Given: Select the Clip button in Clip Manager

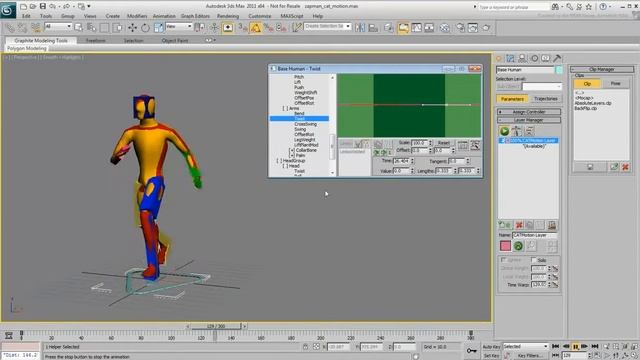Looking at the screenshot, I should click(x=587, y=83).
